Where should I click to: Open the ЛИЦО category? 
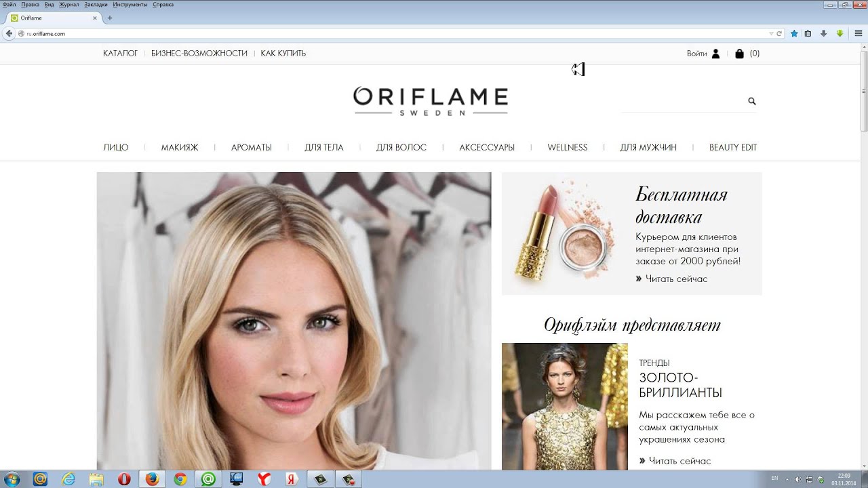pos(116,147)
